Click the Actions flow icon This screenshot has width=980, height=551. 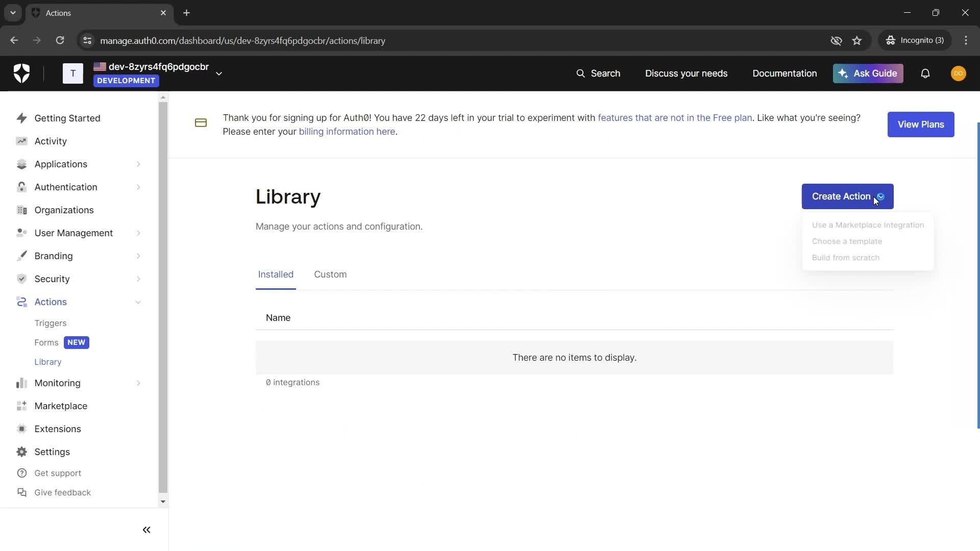click(x=21, y=302)
